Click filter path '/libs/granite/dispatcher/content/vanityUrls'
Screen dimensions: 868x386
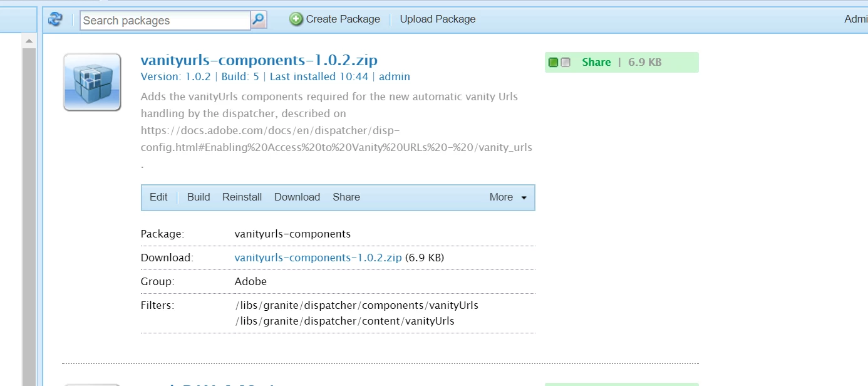pyautogui.click(x=344, y=321)
